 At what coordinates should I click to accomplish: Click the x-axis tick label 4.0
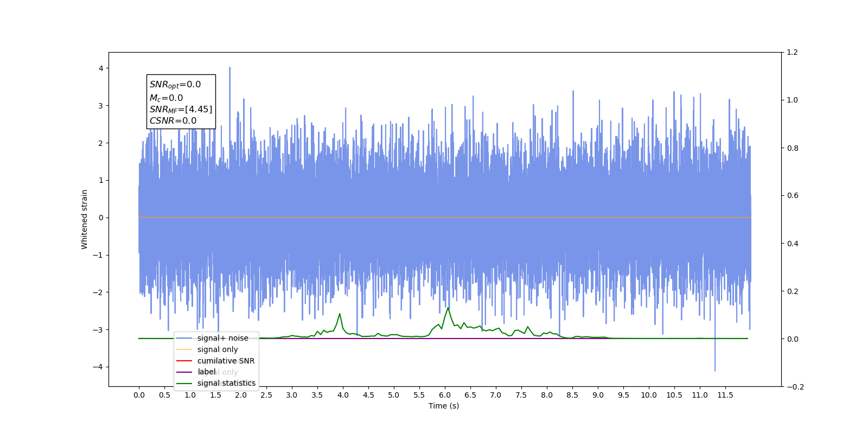[x=343, y=395]
